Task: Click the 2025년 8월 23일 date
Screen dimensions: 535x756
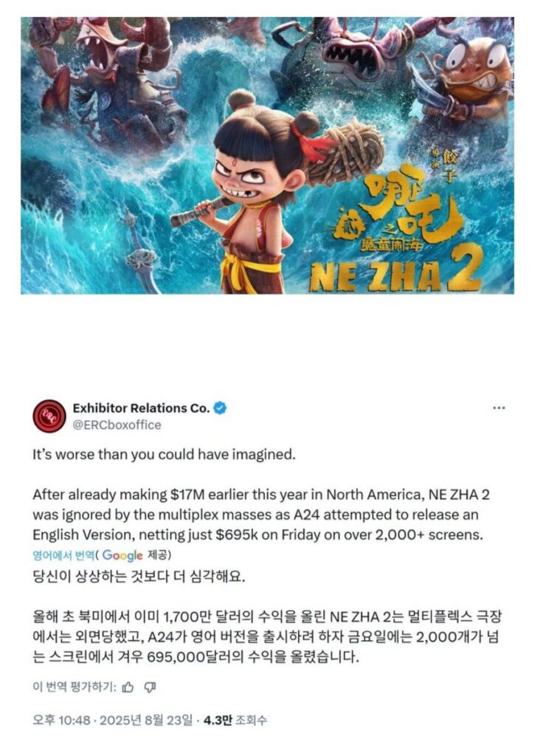Action: point(145,721)
